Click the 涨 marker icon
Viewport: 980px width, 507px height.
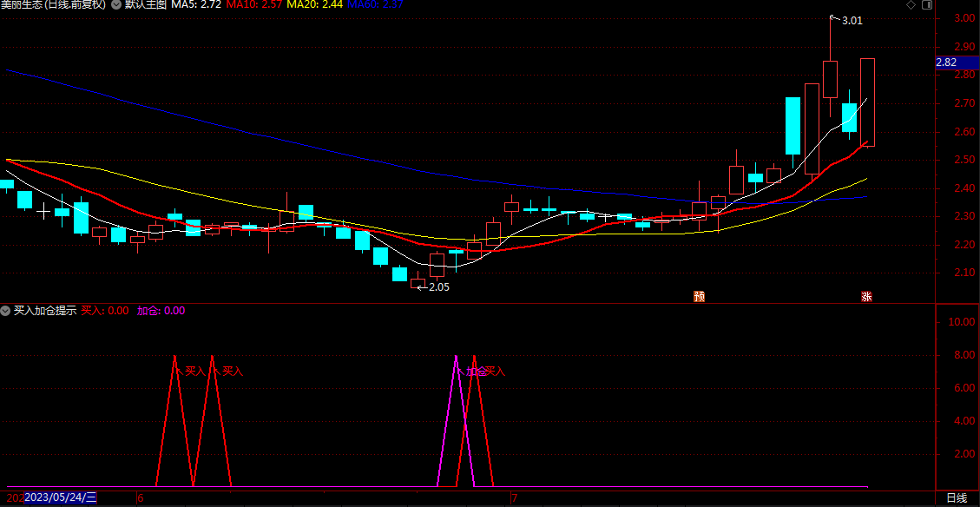866,296
